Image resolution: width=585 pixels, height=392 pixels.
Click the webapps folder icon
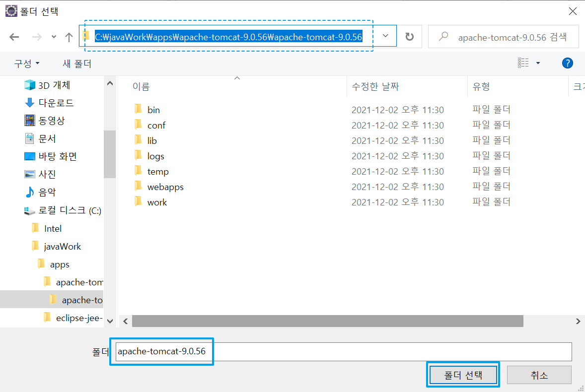coord(138,186)
